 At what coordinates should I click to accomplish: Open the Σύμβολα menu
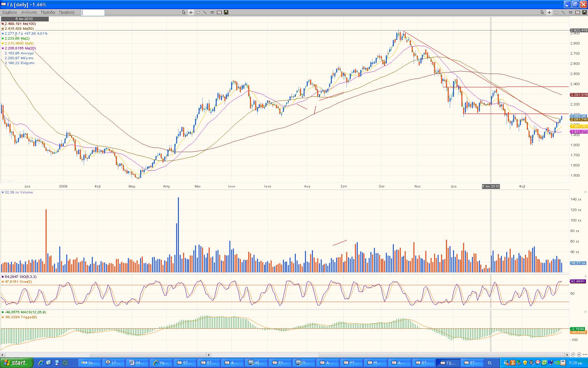[x=9, y=12]
